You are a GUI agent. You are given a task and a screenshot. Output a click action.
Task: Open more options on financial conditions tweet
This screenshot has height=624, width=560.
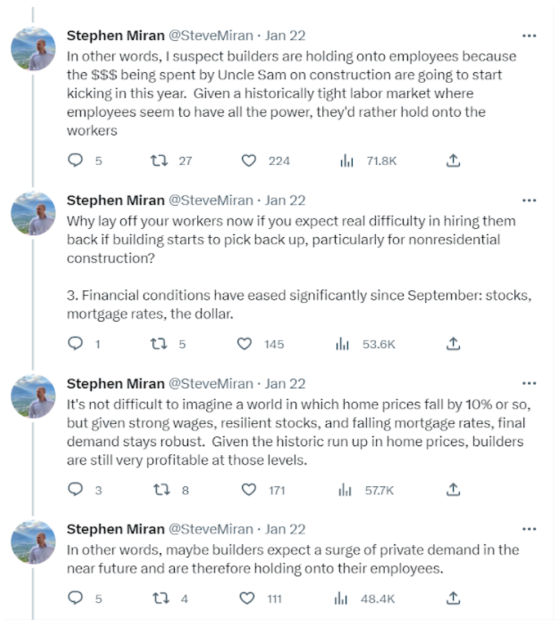(529, 200)
